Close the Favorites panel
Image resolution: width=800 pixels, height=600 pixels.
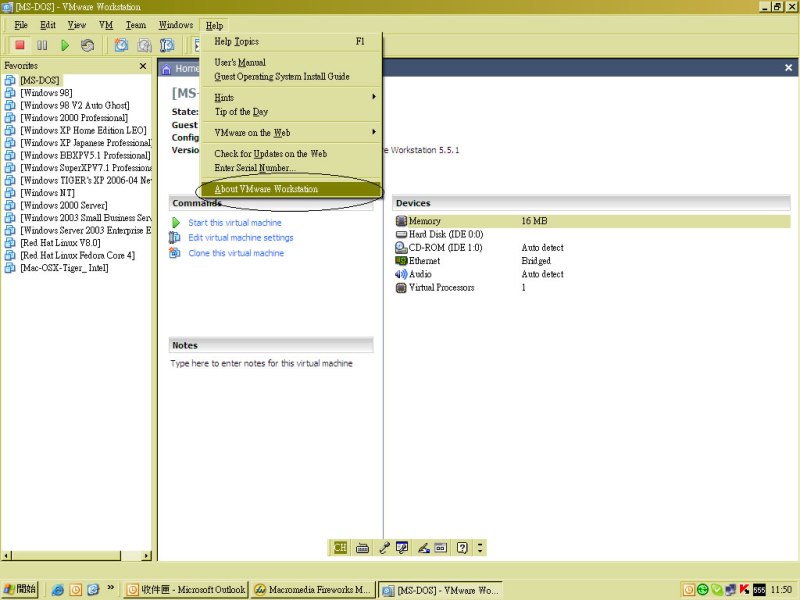(x=143, y=66)
